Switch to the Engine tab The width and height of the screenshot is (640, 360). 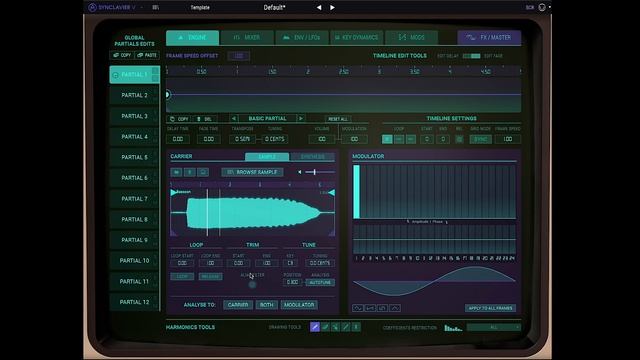193,38
